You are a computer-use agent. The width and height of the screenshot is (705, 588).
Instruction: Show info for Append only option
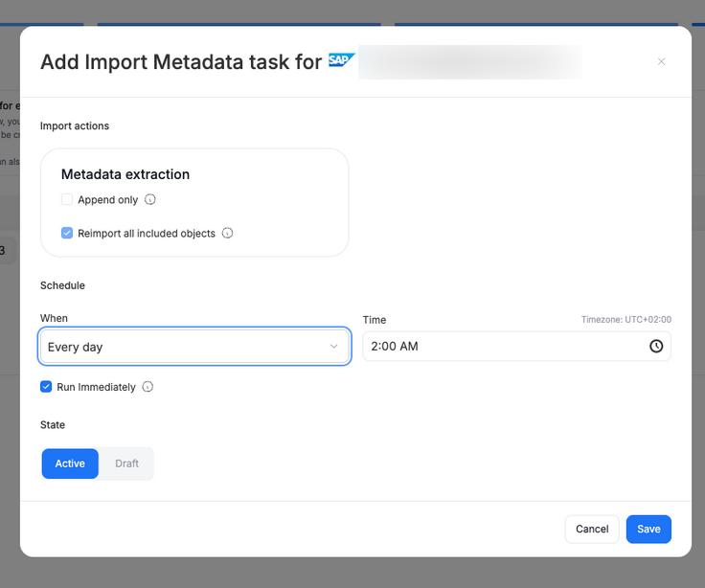(x=150, y=199)
